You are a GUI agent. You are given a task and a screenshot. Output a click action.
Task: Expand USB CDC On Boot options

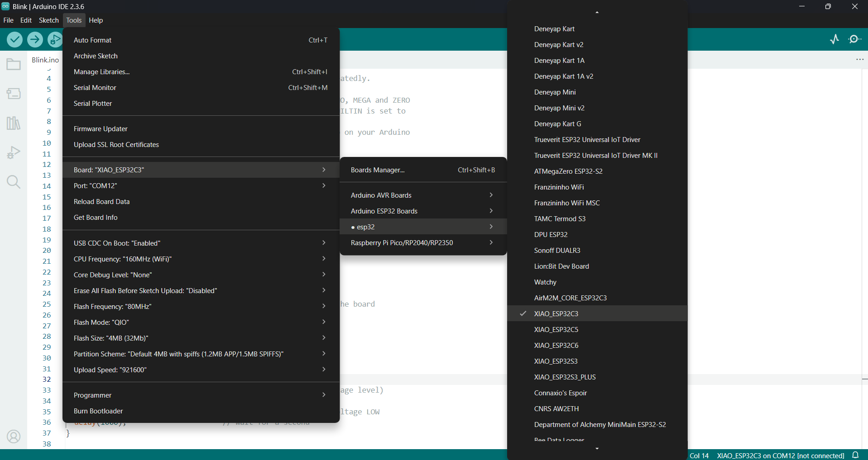click(x=201, y=243)
